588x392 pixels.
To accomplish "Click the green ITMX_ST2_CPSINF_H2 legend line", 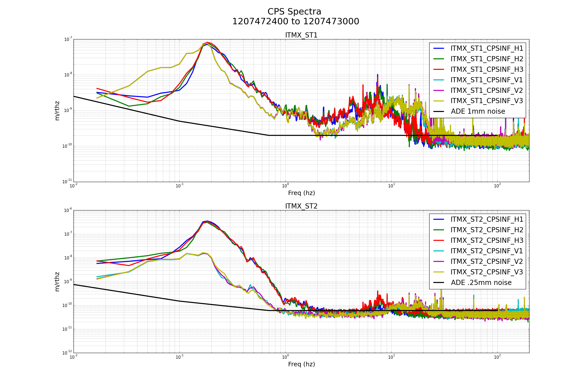I will click(x=439, y=230).
